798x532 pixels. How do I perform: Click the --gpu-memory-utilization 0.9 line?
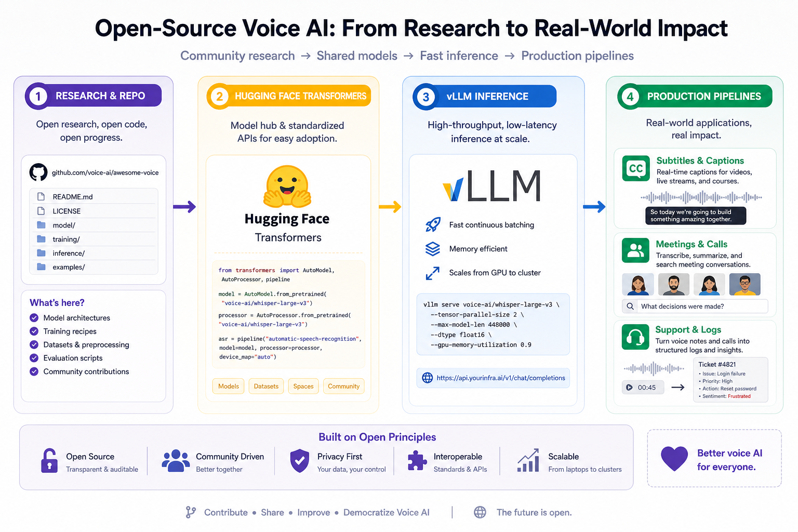(481, 344)
